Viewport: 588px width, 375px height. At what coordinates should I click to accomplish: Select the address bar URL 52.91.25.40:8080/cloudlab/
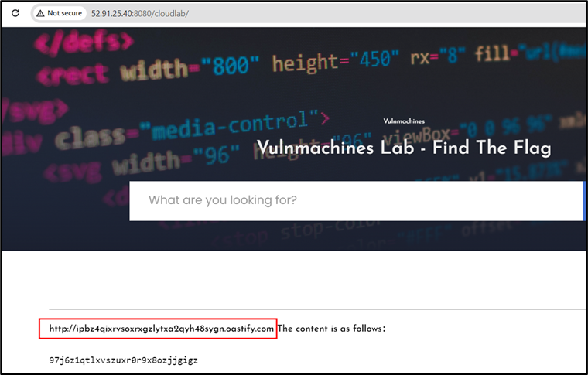click(140, 13)
